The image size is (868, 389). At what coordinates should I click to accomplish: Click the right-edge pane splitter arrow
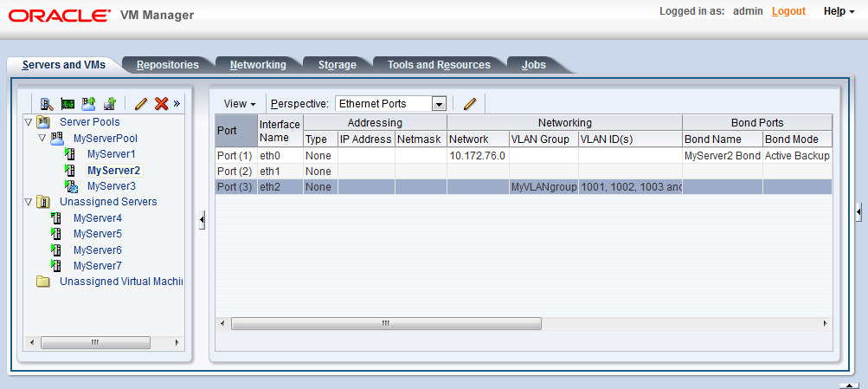pos(858,211)
